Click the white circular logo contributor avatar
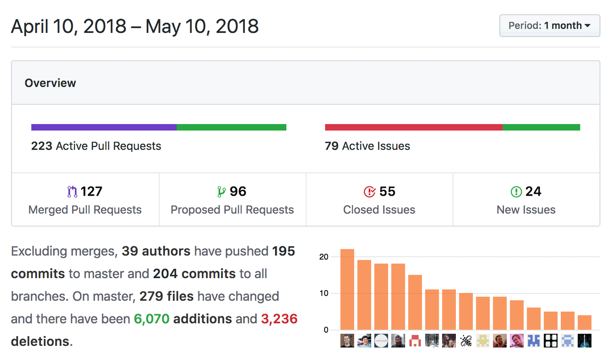 (381, 340)
